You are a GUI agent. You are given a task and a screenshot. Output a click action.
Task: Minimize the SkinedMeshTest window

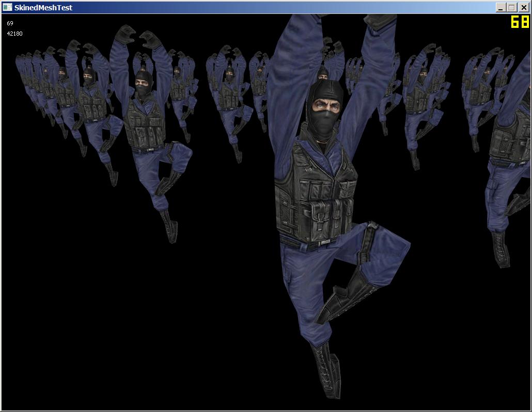(500, 7)
